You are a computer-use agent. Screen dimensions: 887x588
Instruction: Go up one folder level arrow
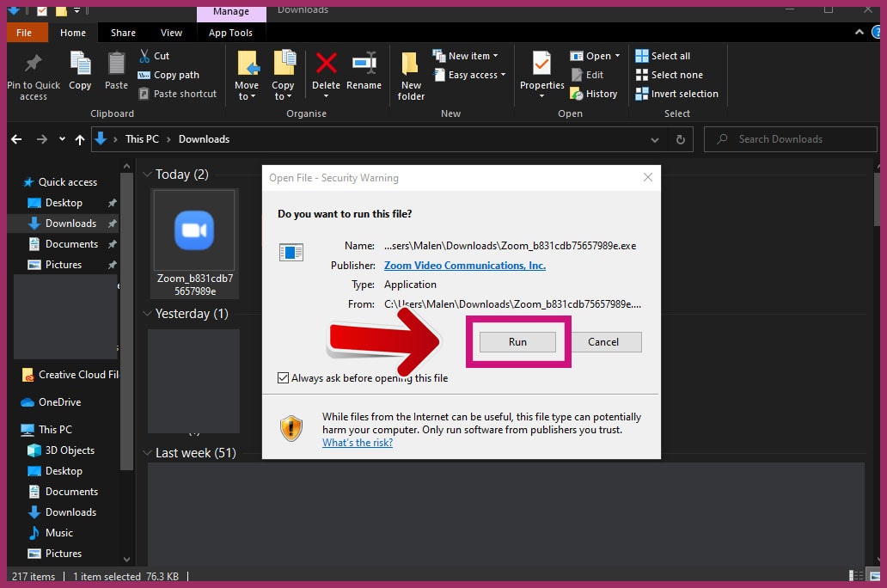80,139
